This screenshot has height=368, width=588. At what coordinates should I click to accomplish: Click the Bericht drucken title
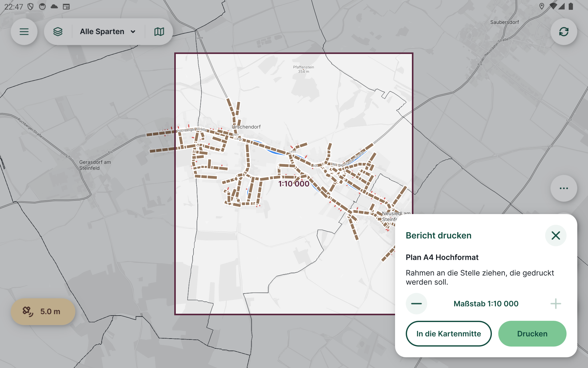pos(439,236)
